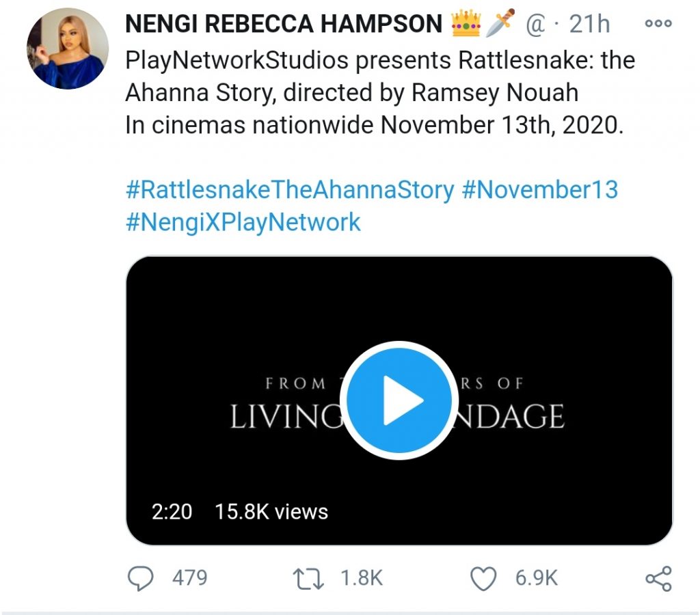
Task: Click the 21h tweet timestamp
Action: coord(589,25)
